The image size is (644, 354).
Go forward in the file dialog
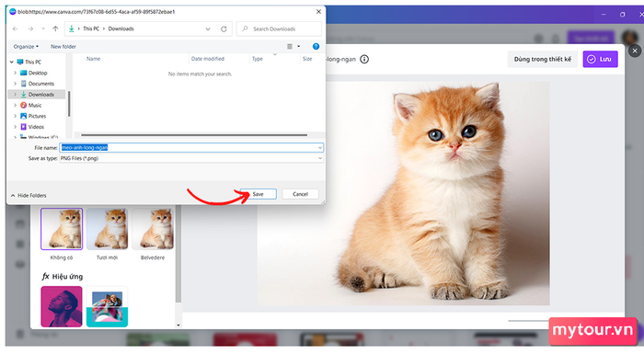tap(30, 29)
